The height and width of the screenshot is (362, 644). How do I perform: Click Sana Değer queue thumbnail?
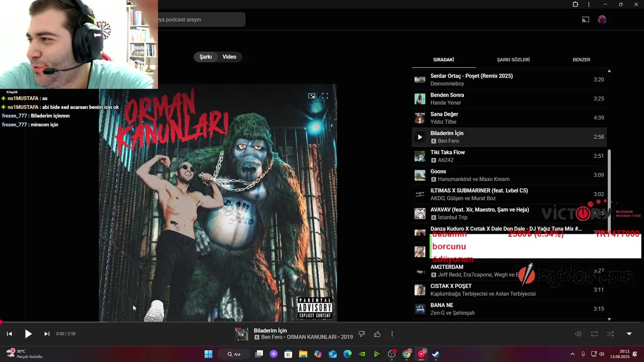(x=420, y=118)
